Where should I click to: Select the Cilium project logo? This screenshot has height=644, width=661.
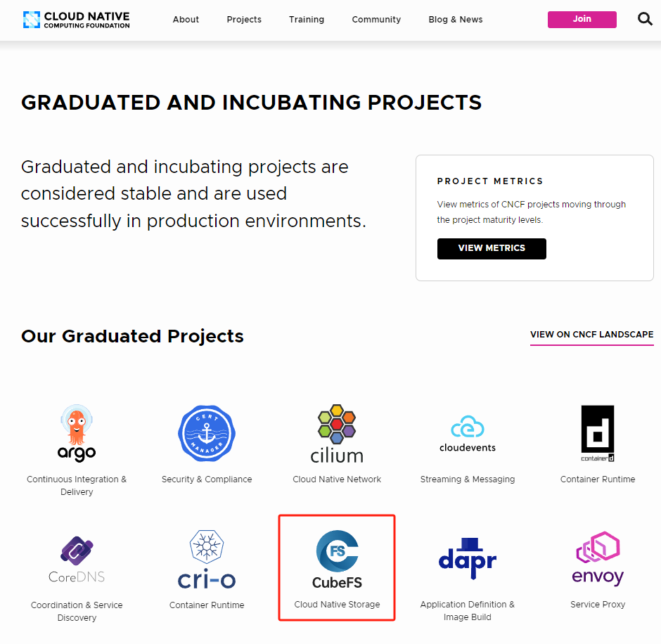(x=337, y=434)
